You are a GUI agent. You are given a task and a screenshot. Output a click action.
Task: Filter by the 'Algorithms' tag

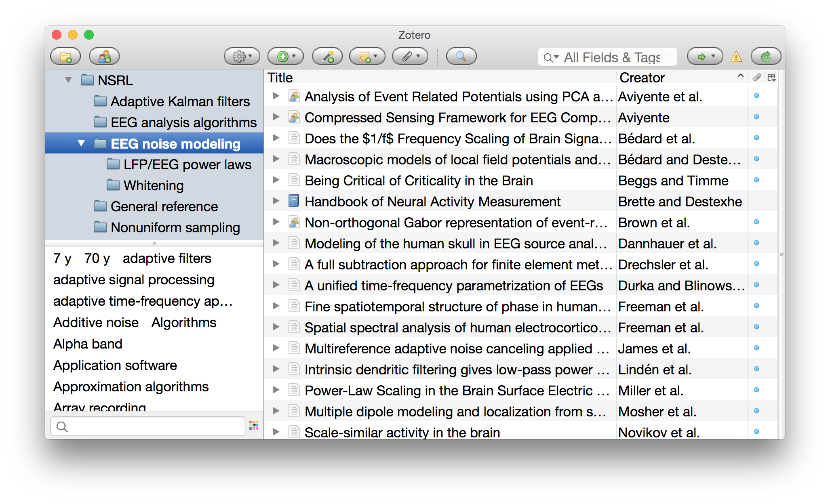[x=184, y=322]
